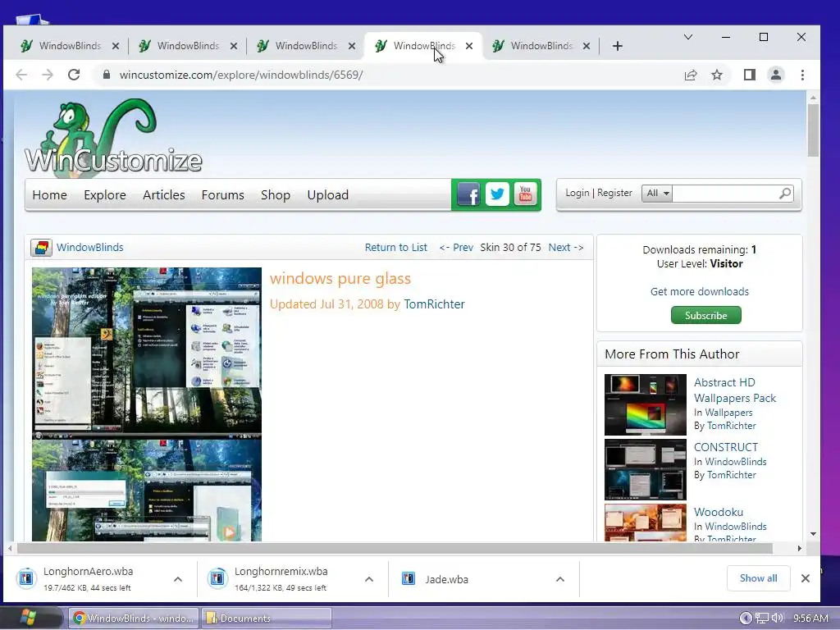840x630 pixels.
Task: Open the Chrome three-dot menu
Action: coord(802,75)
